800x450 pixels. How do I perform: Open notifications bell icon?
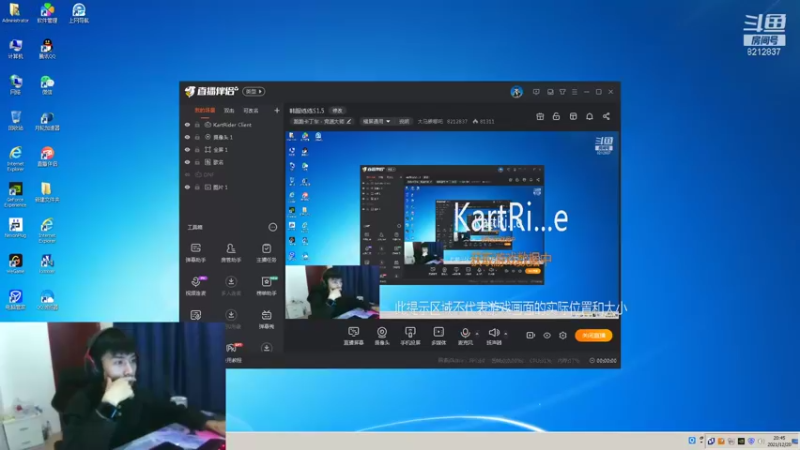point(589,116)
